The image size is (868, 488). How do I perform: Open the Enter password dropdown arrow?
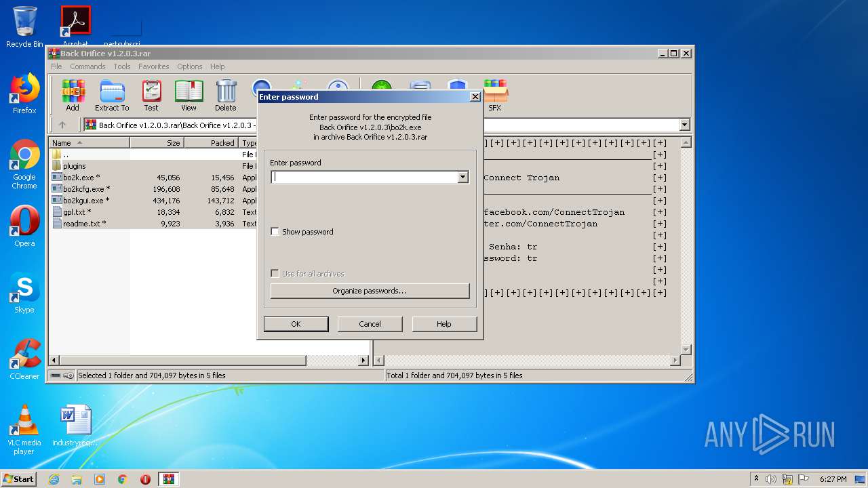(462, 177)
